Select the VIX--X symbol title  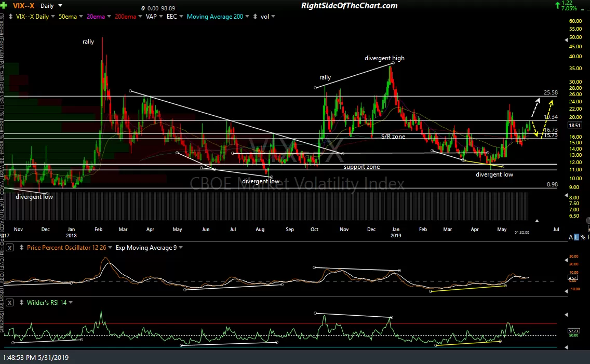click(x=23, y=6)
